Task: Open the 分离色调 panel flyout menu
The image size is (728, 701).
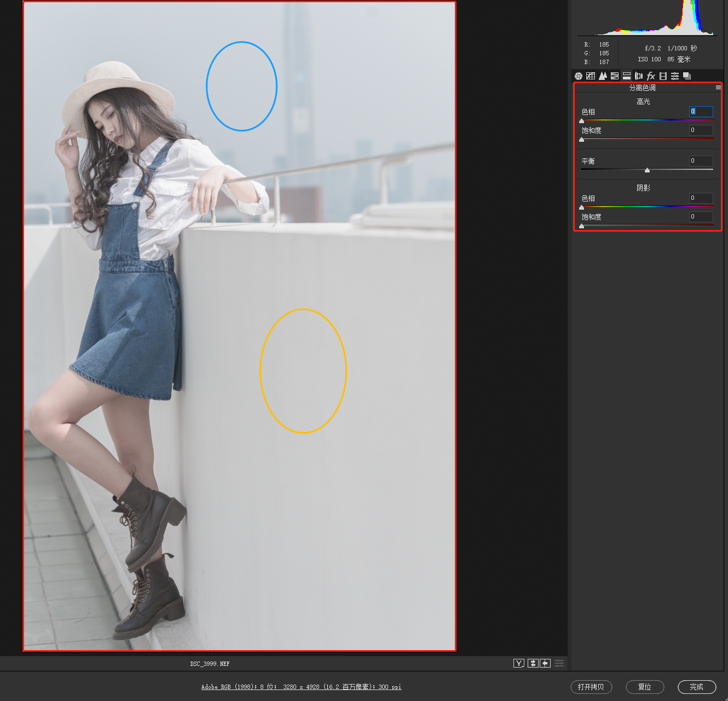Action: [718, 88]
